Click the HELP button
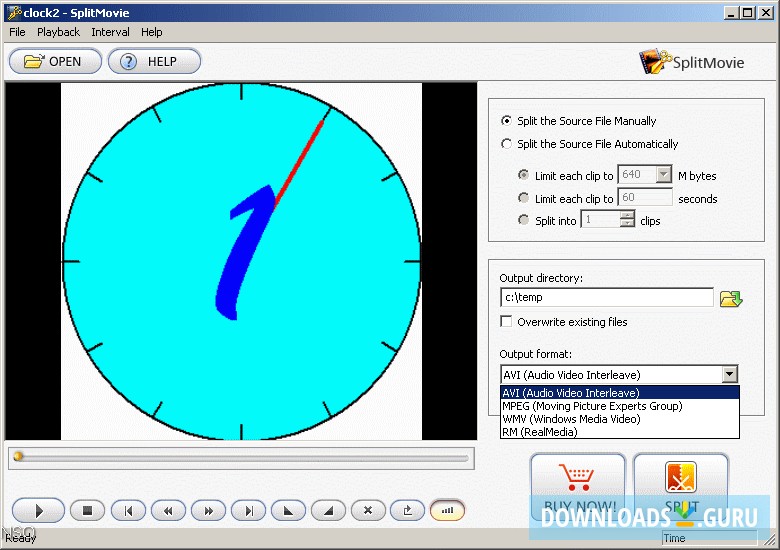 point(154,61)
